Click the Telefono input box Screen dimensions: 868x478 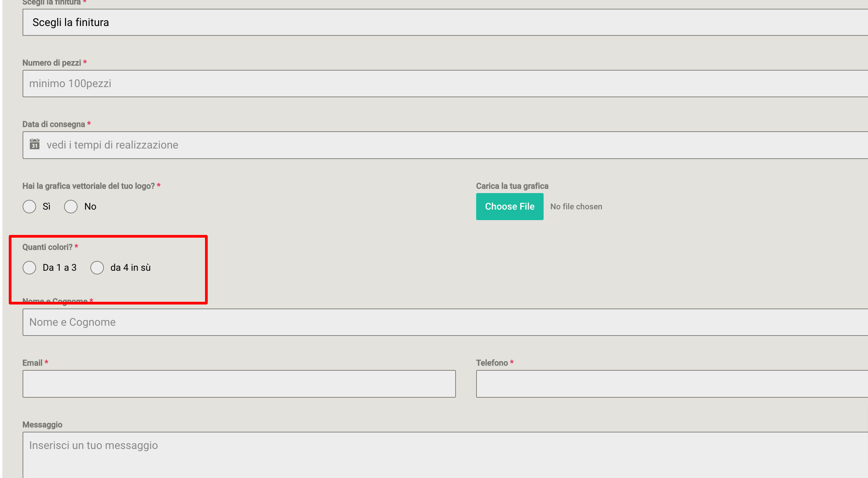click(x=672, y=384)
